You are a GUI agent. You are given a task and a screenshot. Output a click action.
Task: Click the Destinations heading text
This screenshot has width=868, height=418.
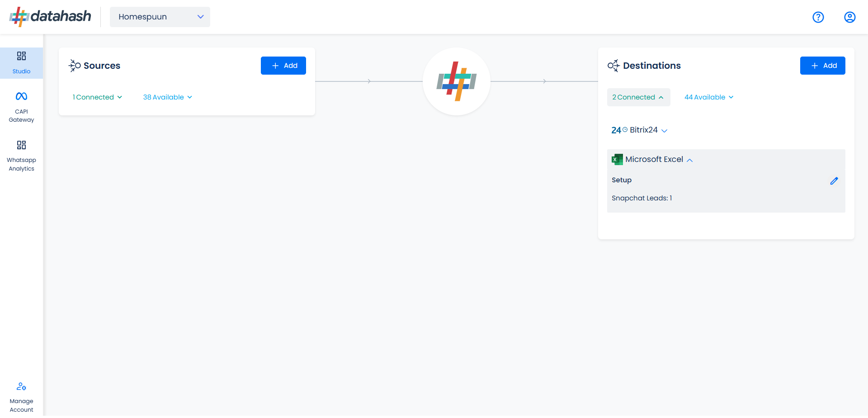click(652, 66)
